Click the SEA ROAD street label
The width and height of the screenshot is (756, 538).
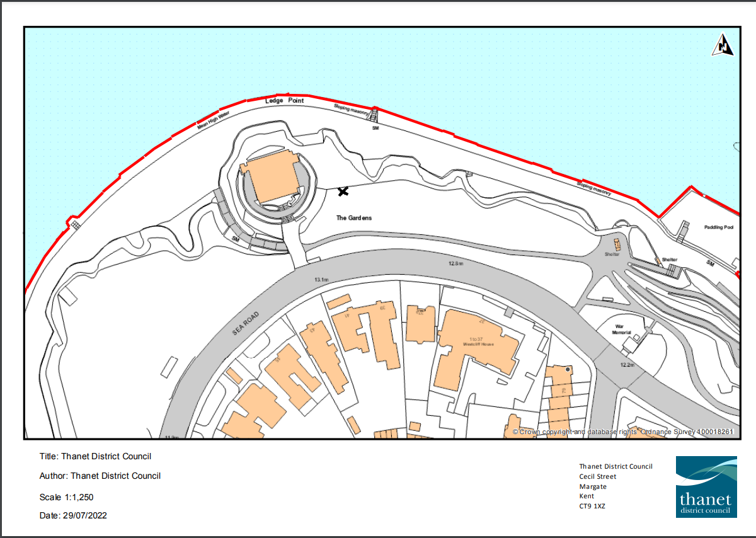click(x=246, y=322)
